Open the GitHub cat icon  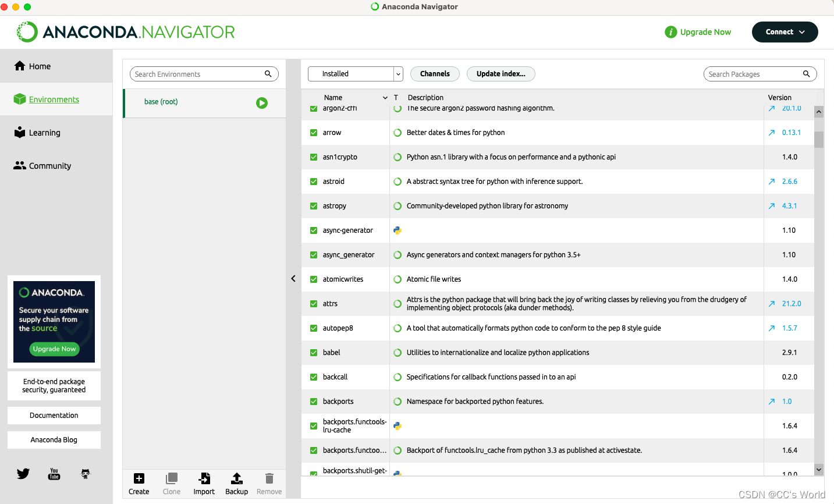pyautogui.click(x=86, y=474)
